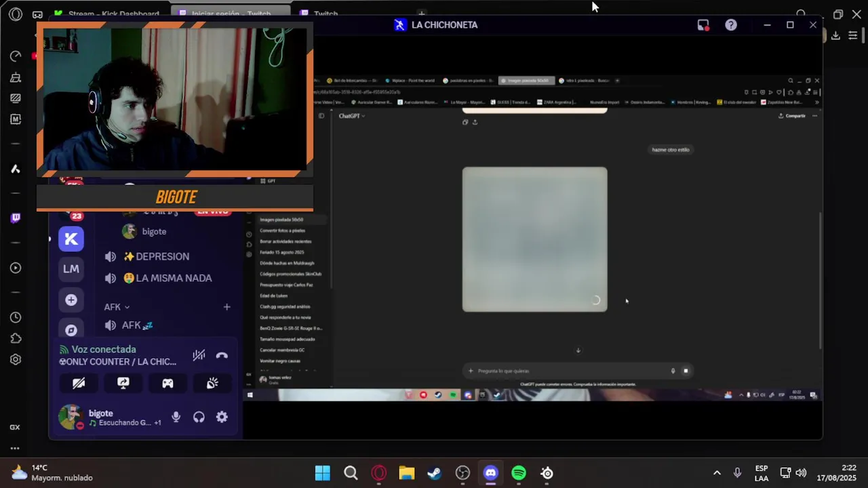Click the GX button in Opera sidebar
The width and height of the screenshot is (868, 488).
point(15,427)
